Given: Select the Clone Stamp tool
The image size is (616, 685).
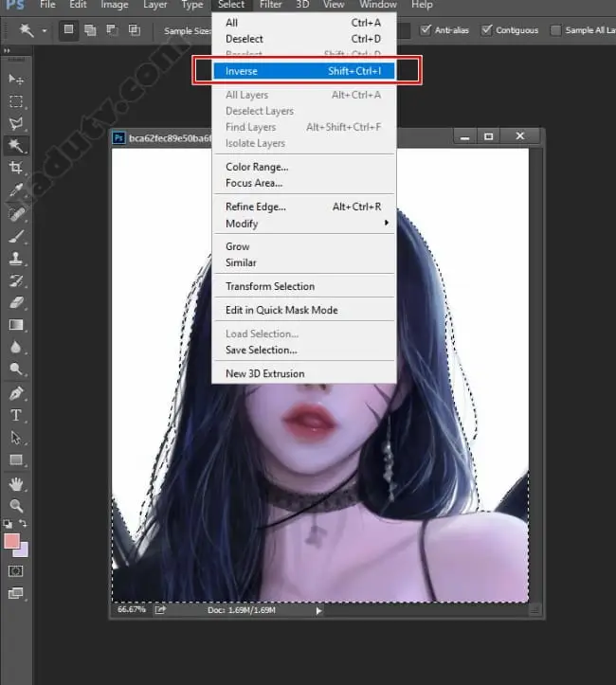Looking at the screenshot, I should (16, 259).
